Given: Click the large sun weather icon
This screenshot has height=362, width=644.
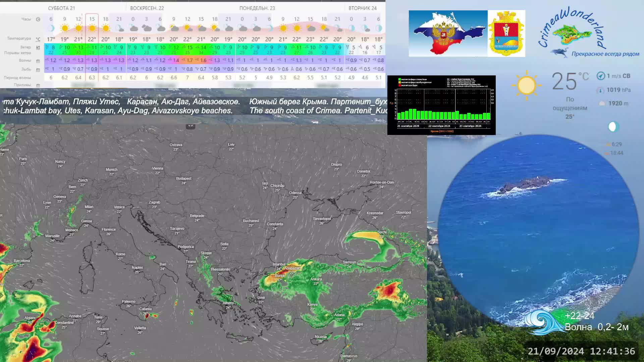Looking at the screenshot, I should tap(526, 85).
